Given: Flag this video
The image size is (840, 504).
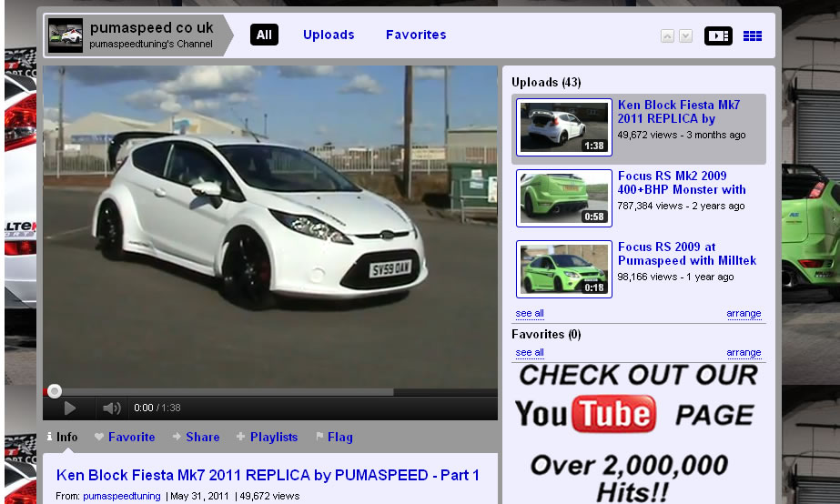Looking at the screenshot, I should click(334, 437).
